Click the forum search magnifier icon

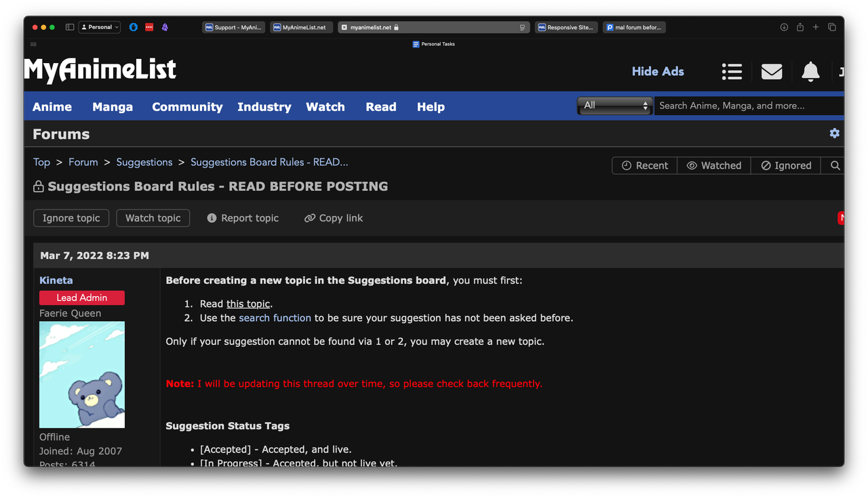click(835, 165)
